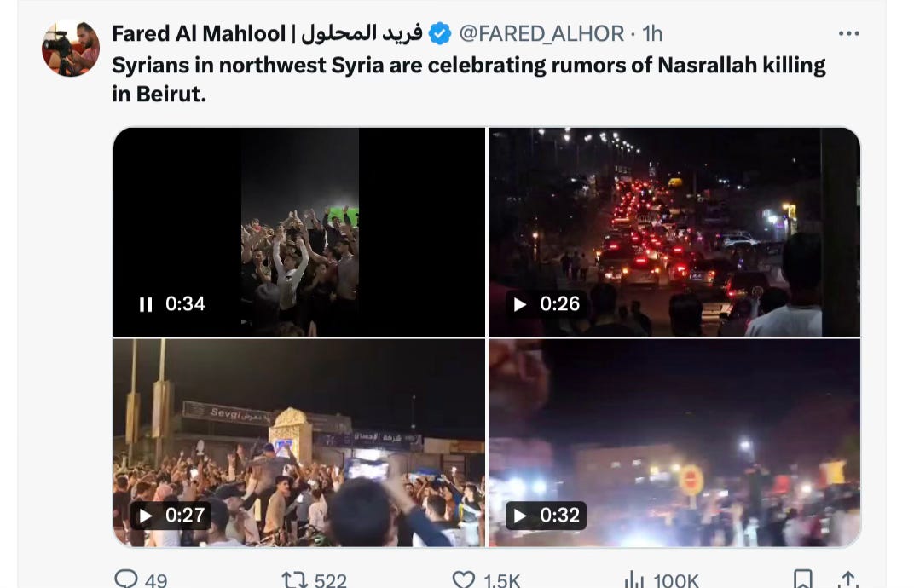
Task: Pause the 0:34 video
Action: [x=146, y=304]
